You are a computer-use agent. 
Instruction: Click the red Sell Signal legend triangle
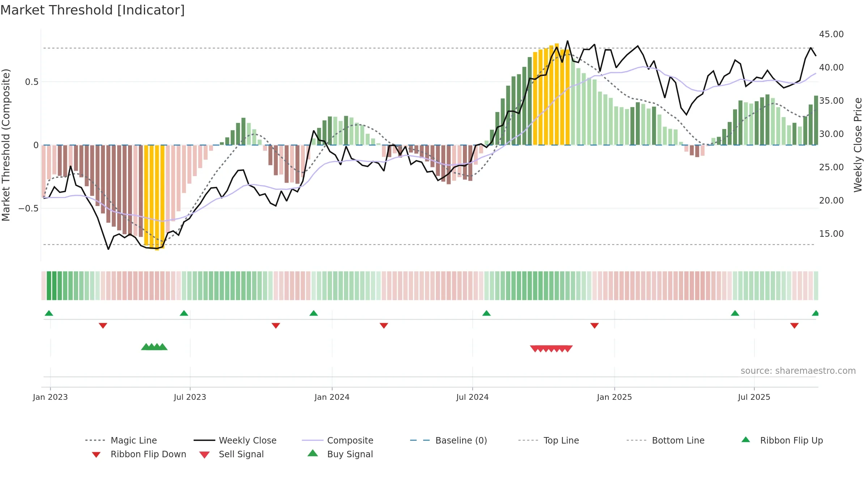[204, 455]
